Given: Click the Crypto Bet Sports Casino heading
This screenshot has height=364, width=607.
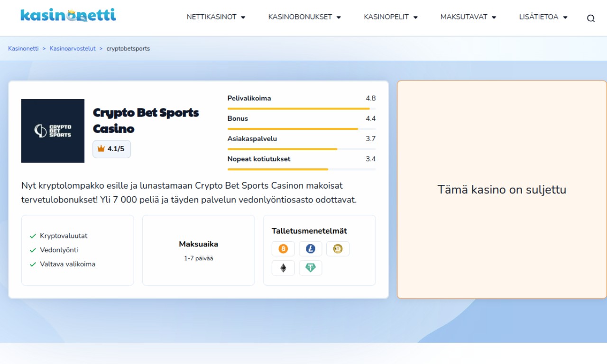Looking at the screenshot, I should (x=146, y=120).
